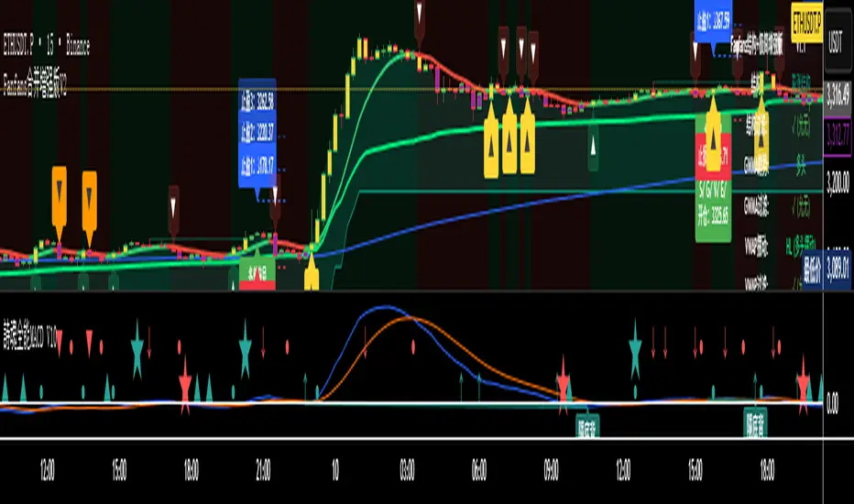Click the 最低价 3,089.01 price label
This screenshot has height=504, width=854.
click(826, 268)
